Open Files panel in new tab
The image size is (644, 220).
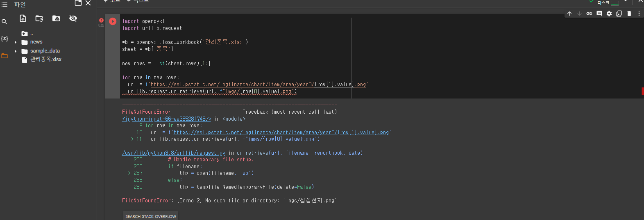coord(78,3)
